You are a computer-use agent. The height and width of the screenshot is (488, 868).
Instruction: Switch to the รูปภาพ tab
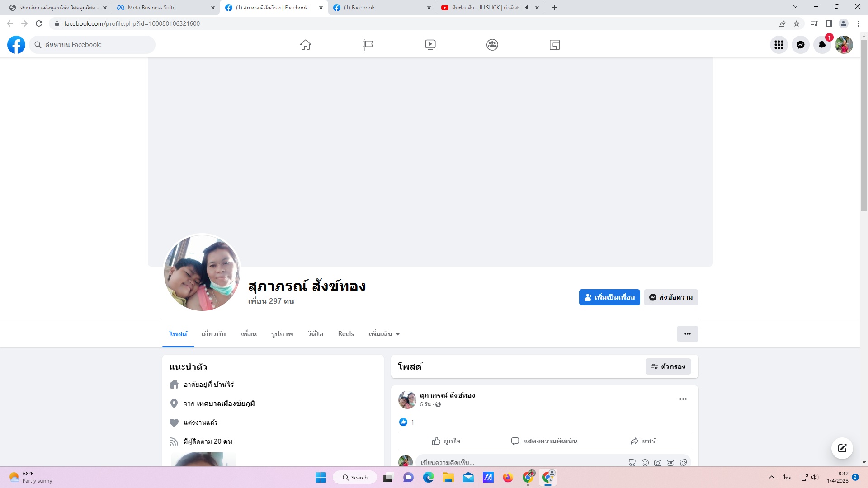(x=282, y=334)
